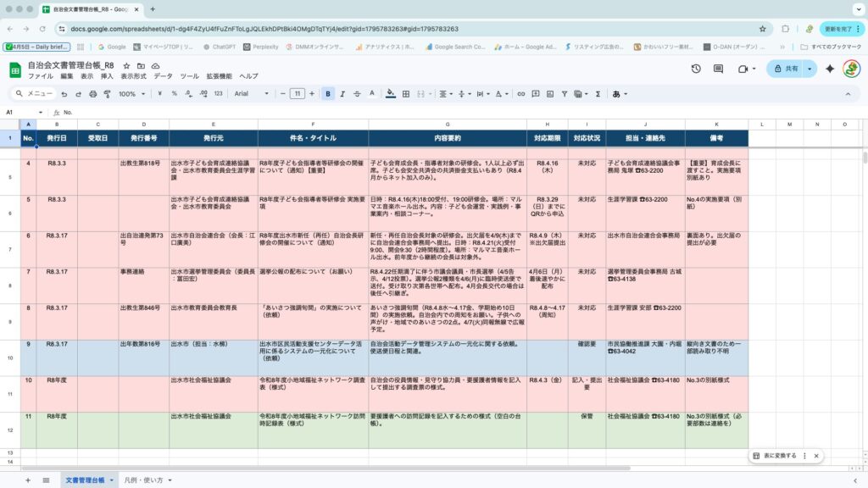Click the Gemini sparkle icon
The width and height of the screenshot is (868, 488).
830,69
